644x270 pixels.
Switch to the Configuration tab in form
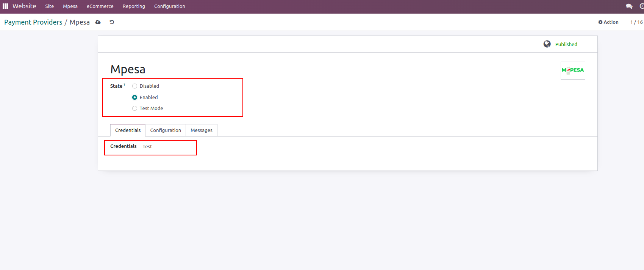coord(166,130)
